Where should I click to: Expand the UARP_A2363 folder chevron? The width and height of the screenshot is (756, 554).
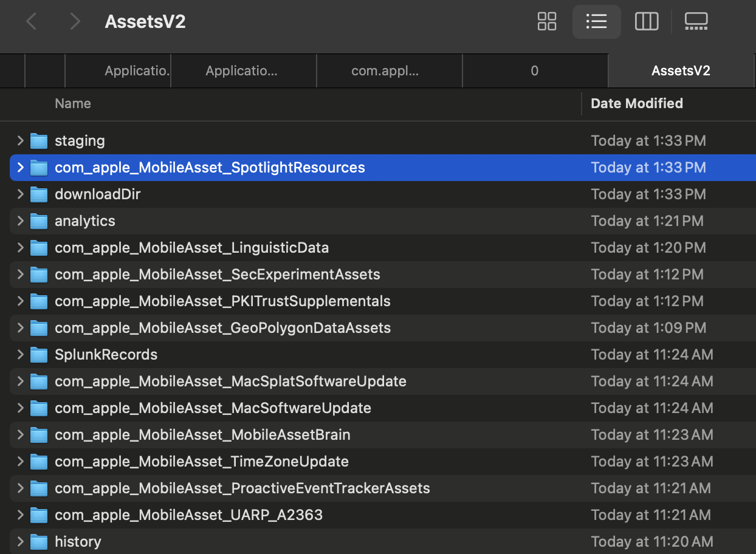[21, 515]
